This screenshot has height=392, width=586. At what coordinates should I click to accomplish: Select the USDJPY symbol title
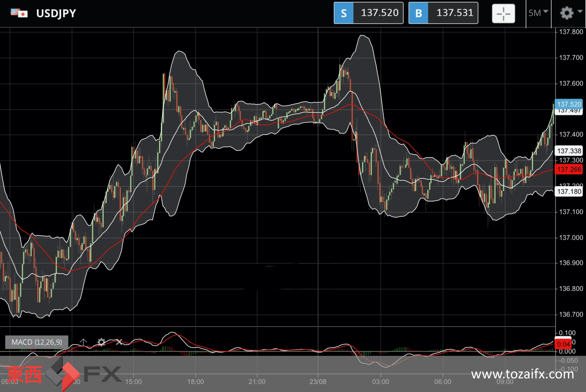(56, 13)
